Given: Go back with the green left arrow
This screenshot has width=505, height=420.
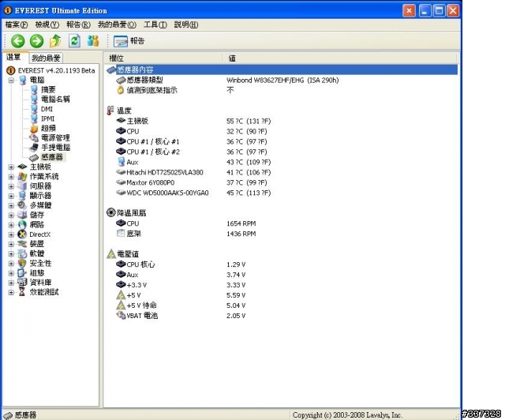Looking at the screenshot, I should pos(17,41).
